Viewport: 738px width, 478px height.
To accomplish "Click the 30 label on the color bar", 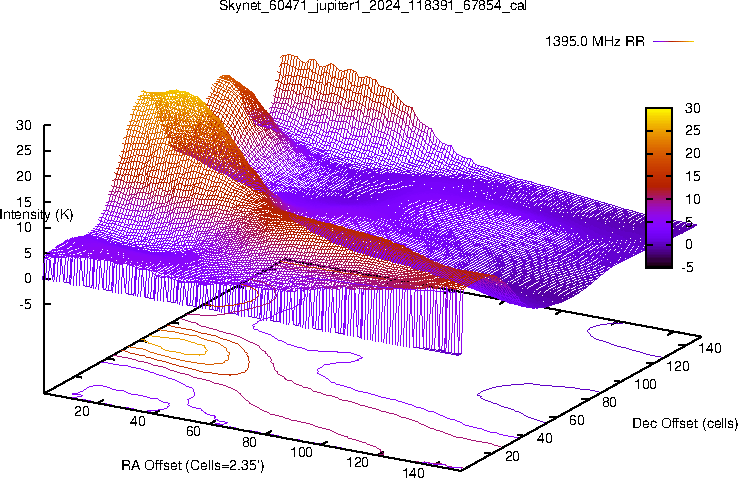I will (692, 108).
